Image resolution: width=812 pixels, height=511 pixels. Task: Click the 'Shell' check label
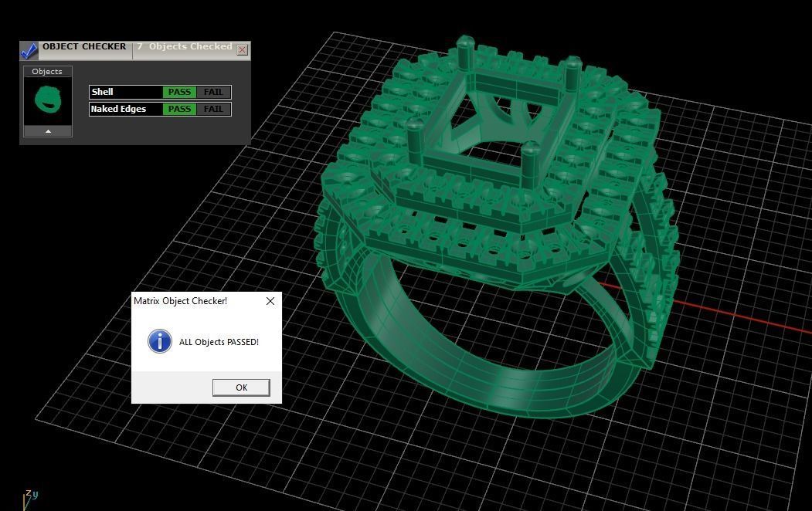(x=103, y=92)
